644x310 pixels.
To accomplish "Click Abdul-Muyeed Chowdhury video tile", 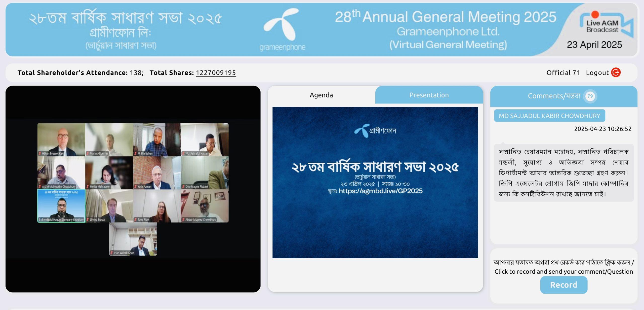I will tap(205, 206).
